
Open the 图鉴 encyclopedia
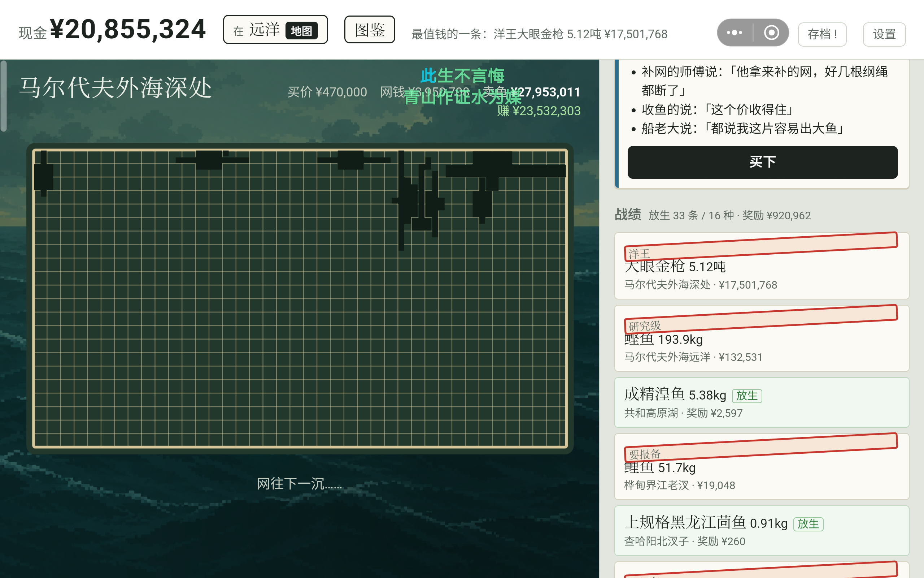369,29
